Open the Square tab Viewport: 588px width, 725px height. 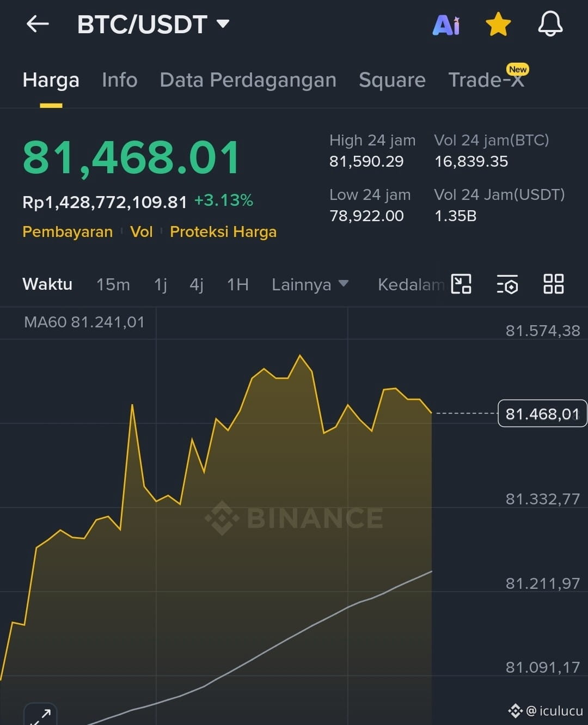(392, 80)
